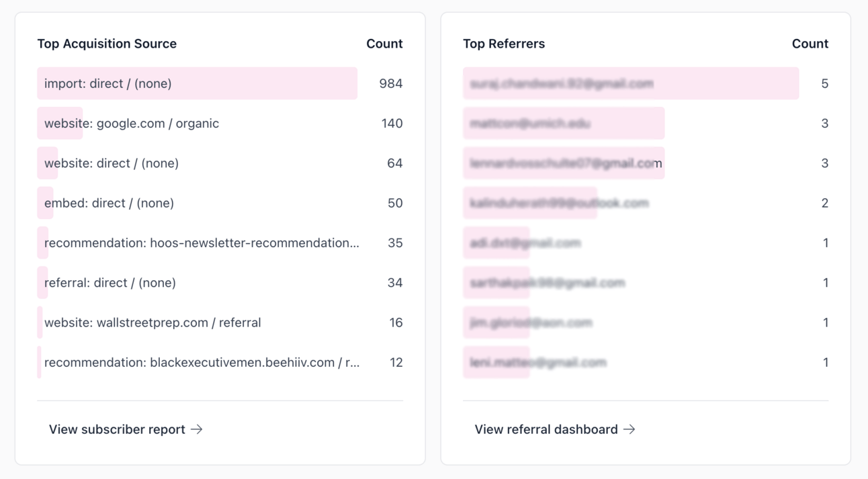
Task: Select website: google.com / organic row
Action: click(x=220, y=123)
